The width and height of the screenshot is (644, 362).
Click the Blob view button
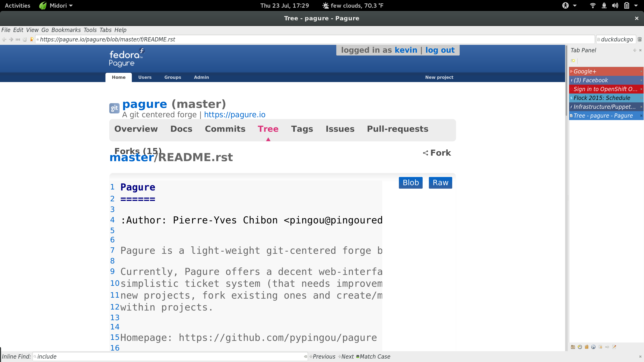(411, 183)
